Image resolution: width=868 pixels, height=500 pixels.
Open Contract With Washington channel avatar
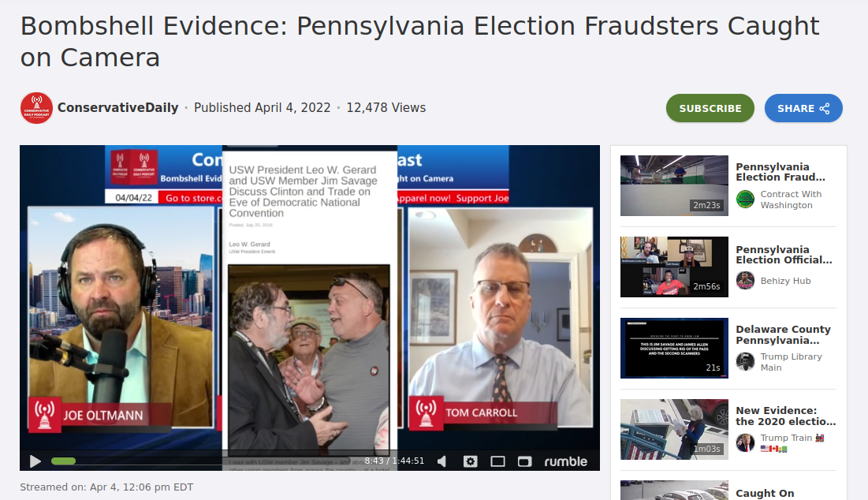point(745,200)
